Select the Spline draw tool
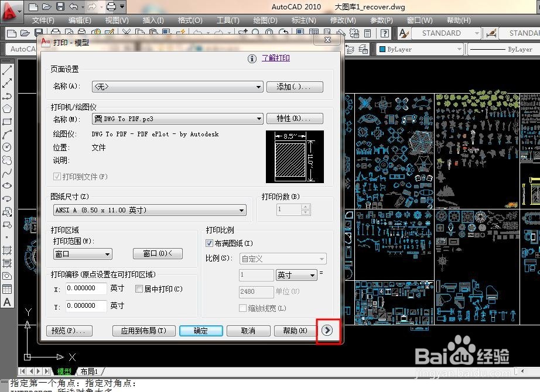Screen dimensions: 540x392 tap(7, 173)
